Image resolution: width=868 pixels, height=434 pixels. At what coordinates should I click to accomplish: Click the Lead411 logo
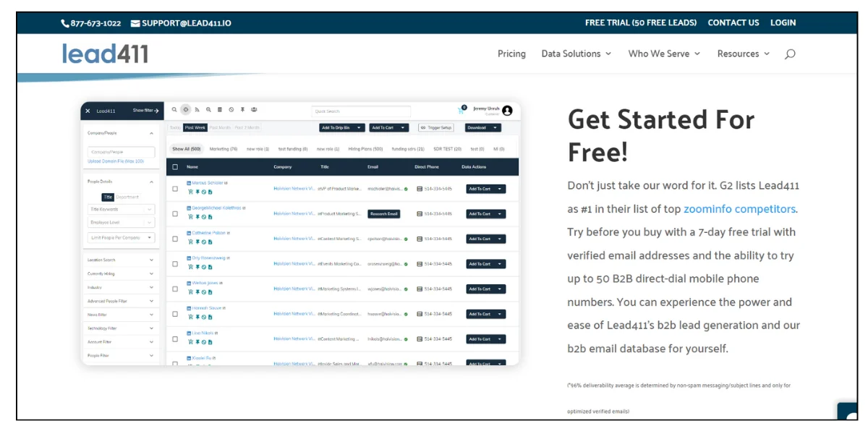(106, 53)
